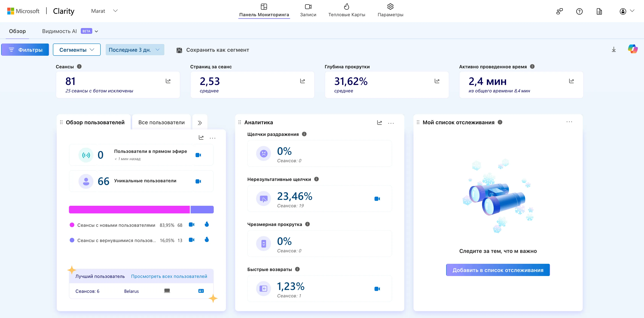
Task: Open info icon for Чрезмерная прокрутка
Action: tap(307, 224)
